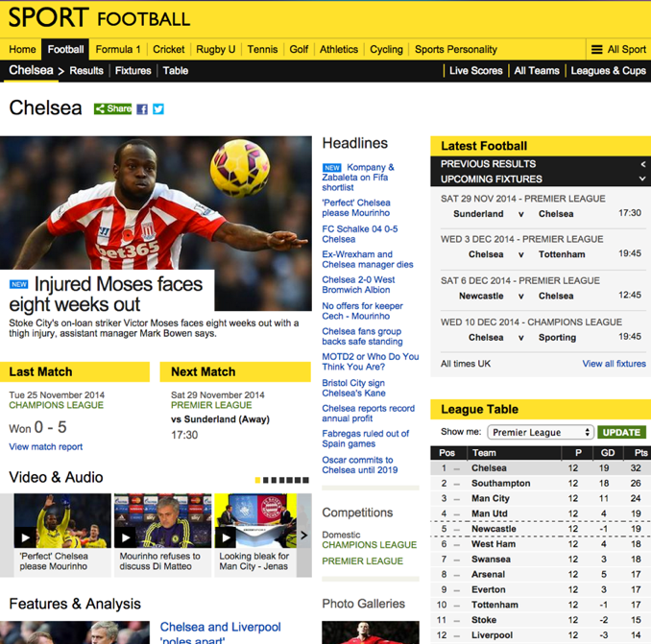
Task: Expand the Previous Results section
Action: coord(541,164)
